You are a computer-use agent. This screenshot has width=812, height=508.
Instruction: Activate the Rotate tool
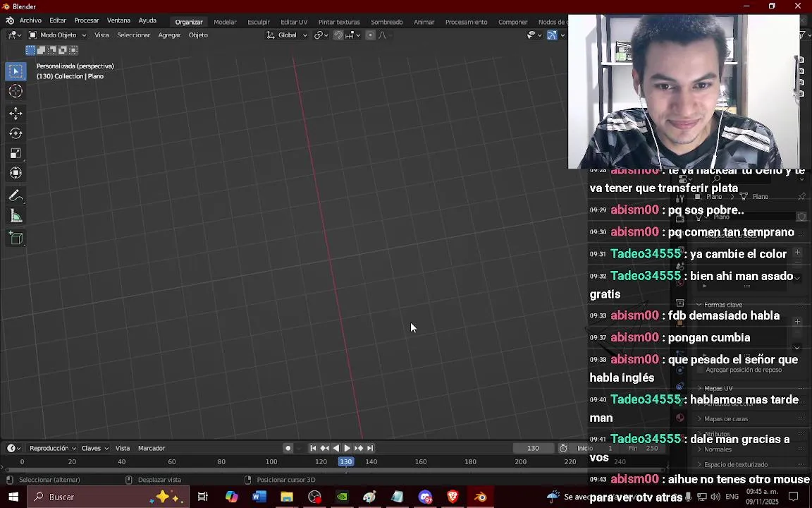[x=16, y=133]
